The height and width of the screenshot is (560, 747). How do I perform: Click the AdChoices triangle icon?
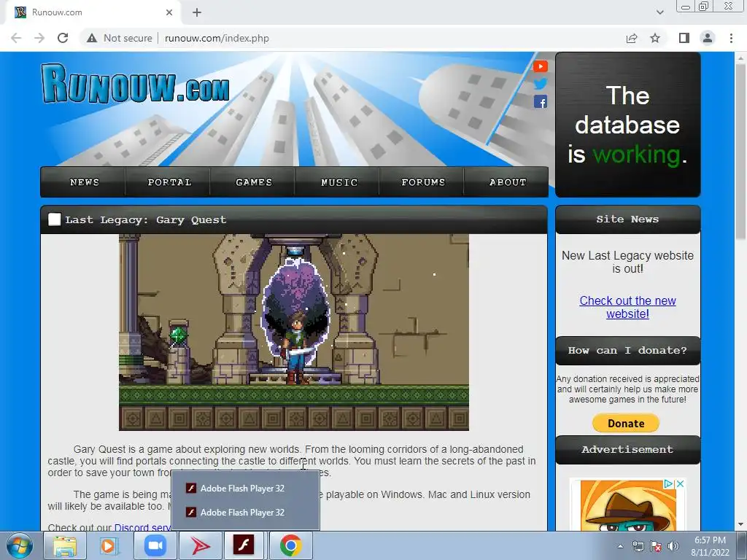669,484
